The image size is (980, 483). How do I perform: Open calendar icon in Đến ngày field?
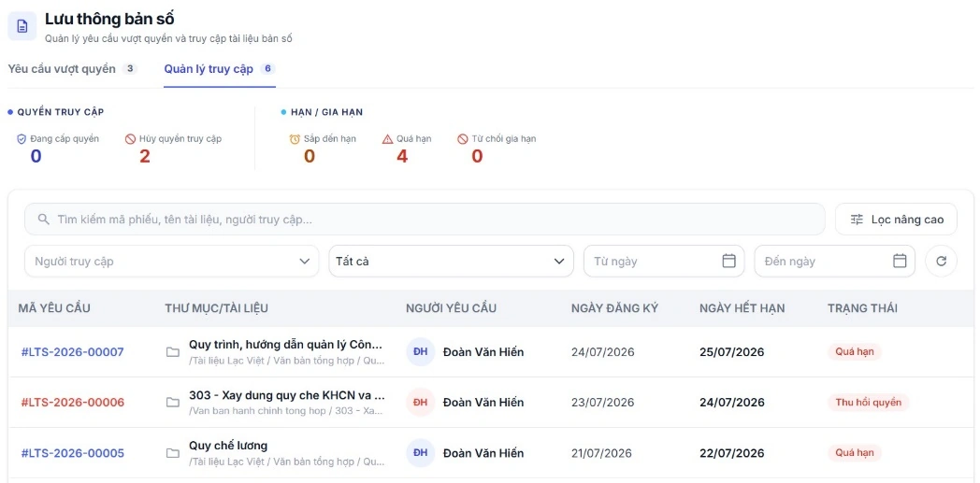900,262
